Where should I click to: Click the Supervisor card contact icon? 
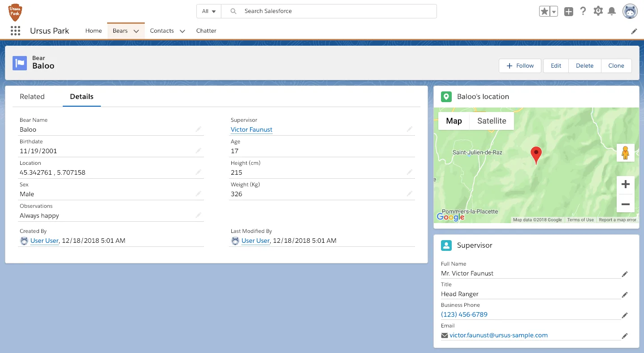(x=446, y=245)
